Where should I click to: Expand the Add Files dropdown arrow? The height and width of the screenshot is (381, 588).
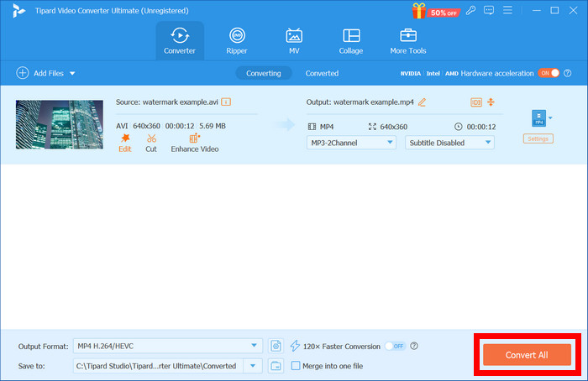[x=72, y=73]
